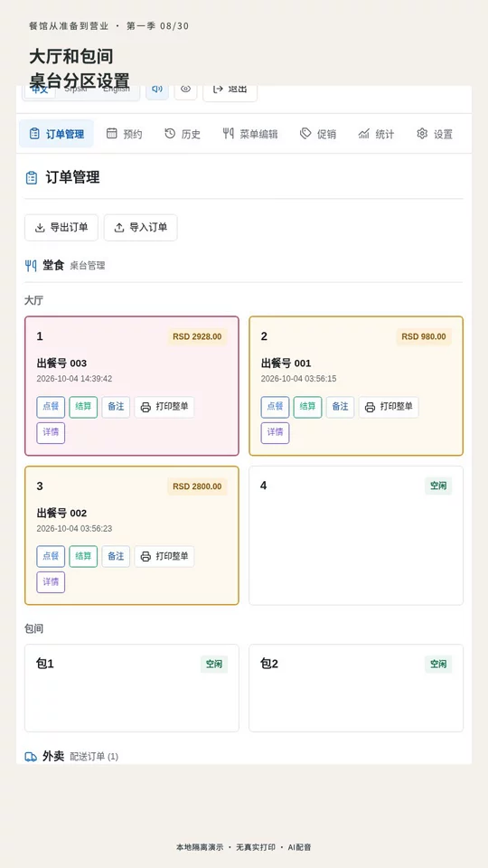Image resolution: width=488 pixels, height=868 pixels.
Task: Select the empty table 4 card
Action: pyautogui.click(x=356, y=535)
